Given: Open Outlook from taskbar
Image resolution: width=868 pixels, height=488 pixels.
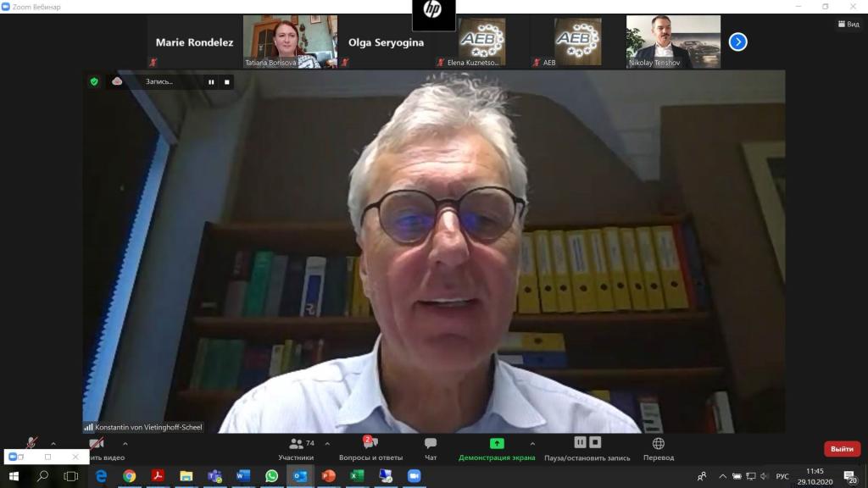Looking at the screenshot, I should point(300,476).
